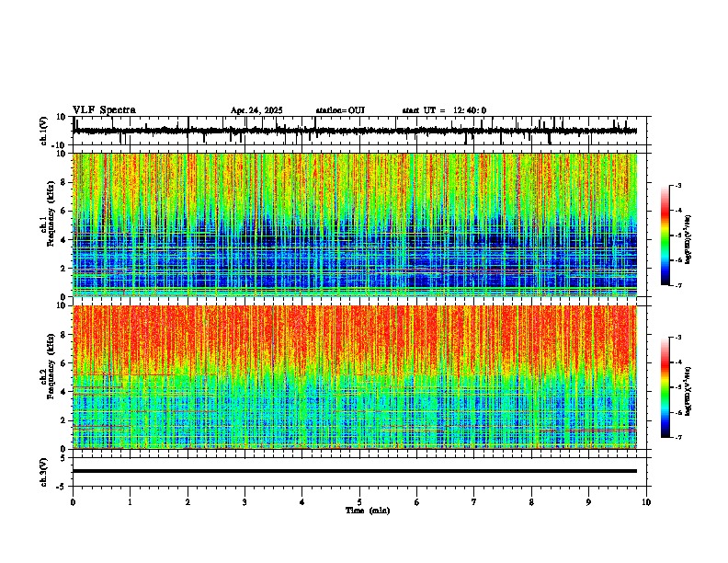Select the date "Apr. 24, 2025"
Screen dimensions: 728x563
point(256,110)
